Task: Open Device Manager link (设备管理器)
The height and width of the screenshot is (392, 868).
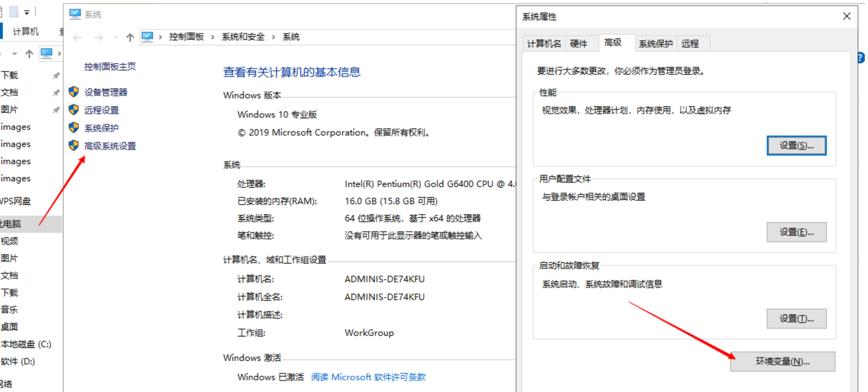Action: (x=106, y=92)
